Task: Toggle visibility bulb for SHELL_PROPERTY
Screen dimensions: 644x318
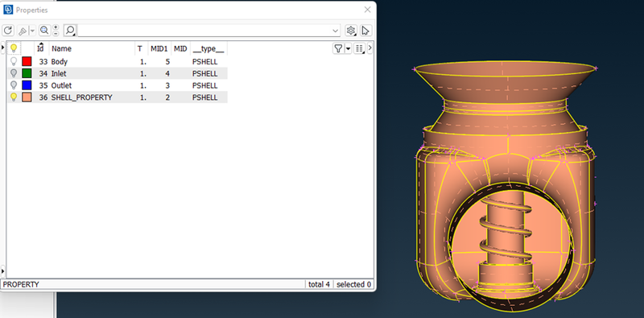Action: point(14,97)
